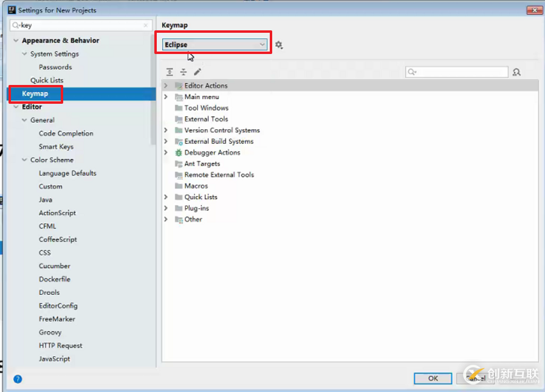Viewport: 545px width, 392px height.
Task: Select Drools color scheme page
Action: [49, 292]
